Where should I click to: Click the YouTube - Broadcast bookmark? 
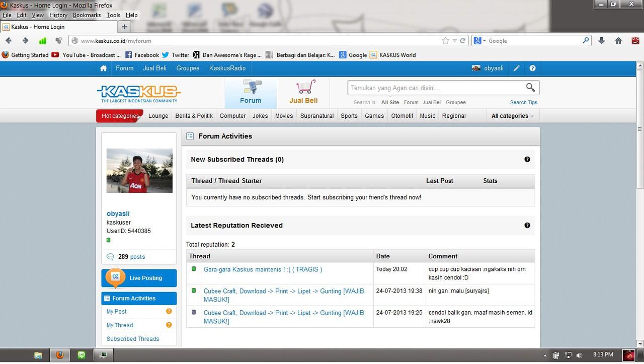87,55
